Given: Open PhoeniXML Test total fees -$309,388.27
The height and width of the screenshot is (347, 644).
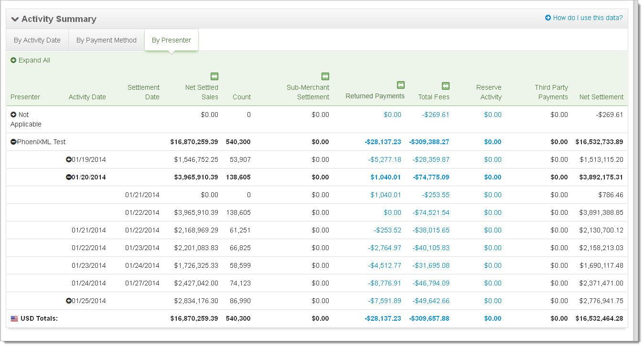Looking at the screenshot, I should 429,142.
